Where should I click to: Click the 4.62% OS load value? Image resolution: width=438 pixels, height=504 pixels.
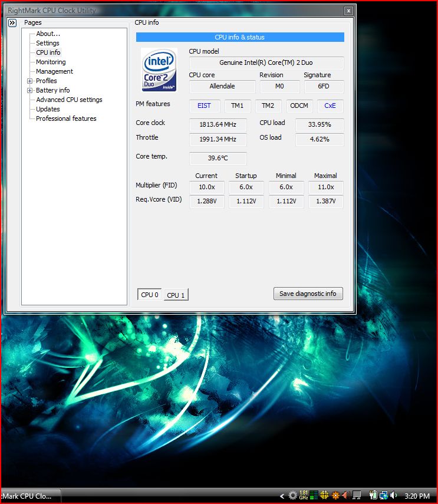point(320,139)
